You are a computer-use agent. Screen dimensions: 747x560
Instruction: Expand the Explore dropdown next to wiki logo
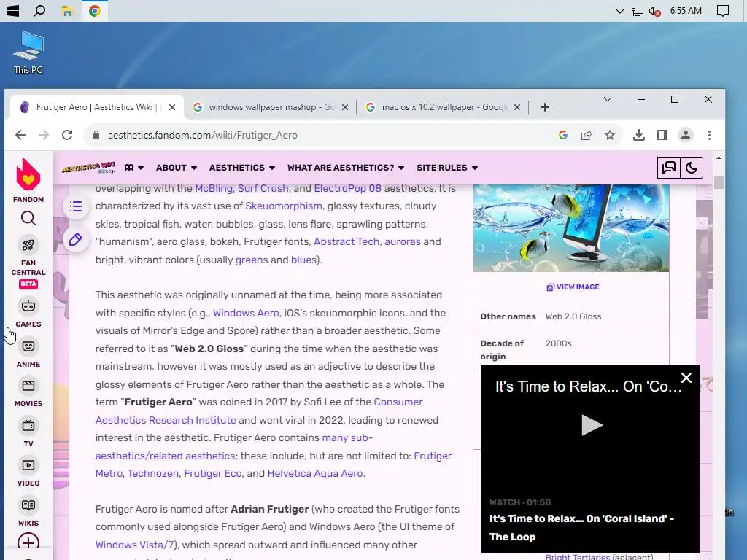click(134, 168)
